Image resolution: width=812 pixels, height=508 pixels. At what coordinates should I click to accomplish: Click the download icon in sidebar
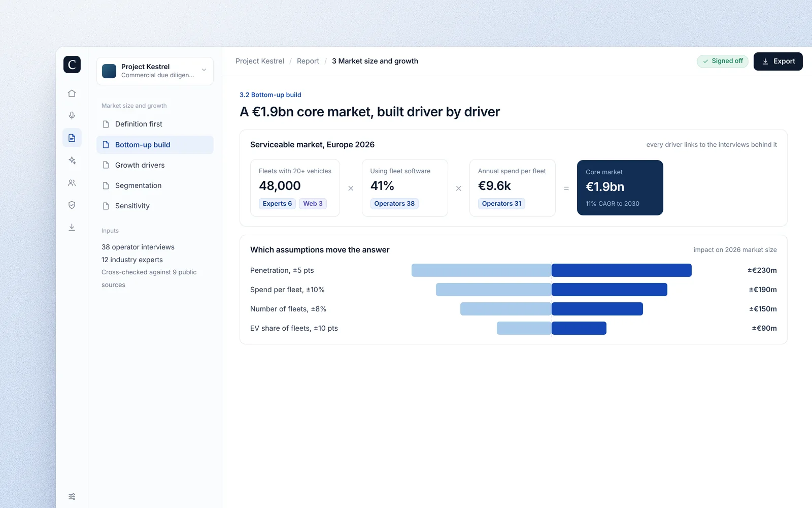pyautogui.click(x=72, y=227)
